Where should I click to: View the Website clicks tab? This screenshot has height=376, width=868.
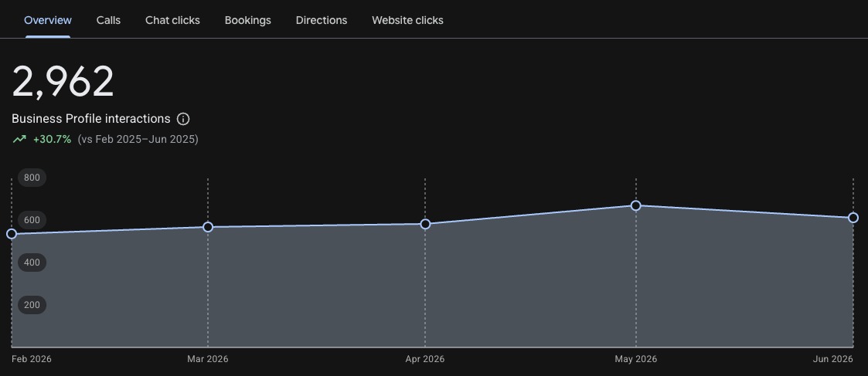click(x=407, y=20)
